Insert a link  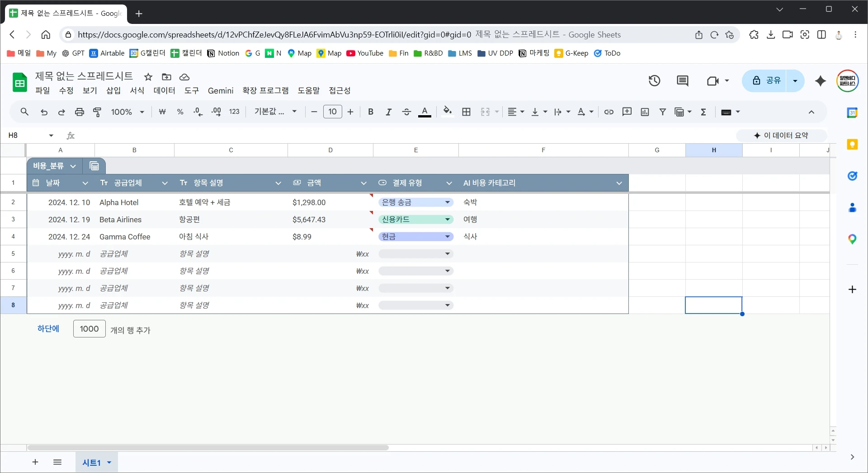[609, 112]
